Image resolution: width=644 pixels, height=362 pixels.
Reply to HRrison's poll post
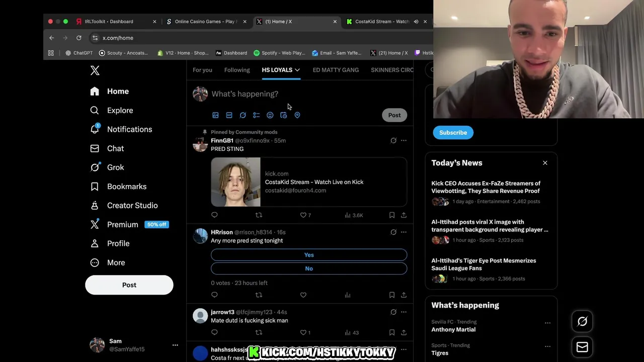(214, 295)
